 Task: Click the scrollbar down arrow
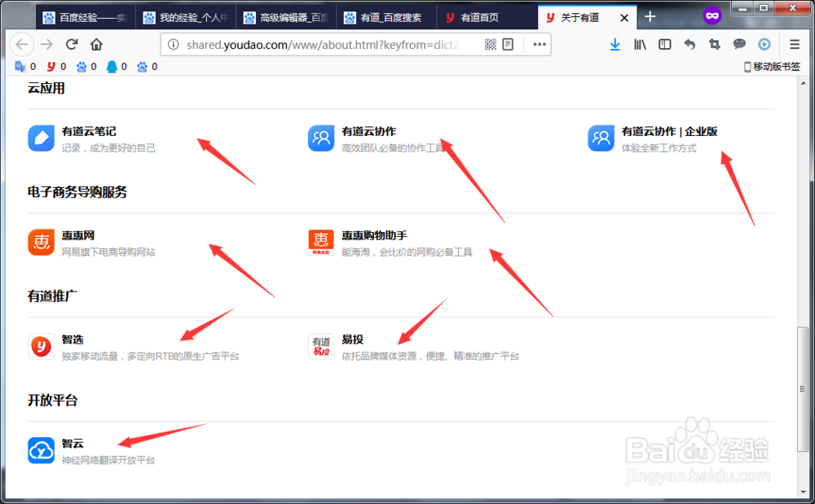click(x=803, y=491)
